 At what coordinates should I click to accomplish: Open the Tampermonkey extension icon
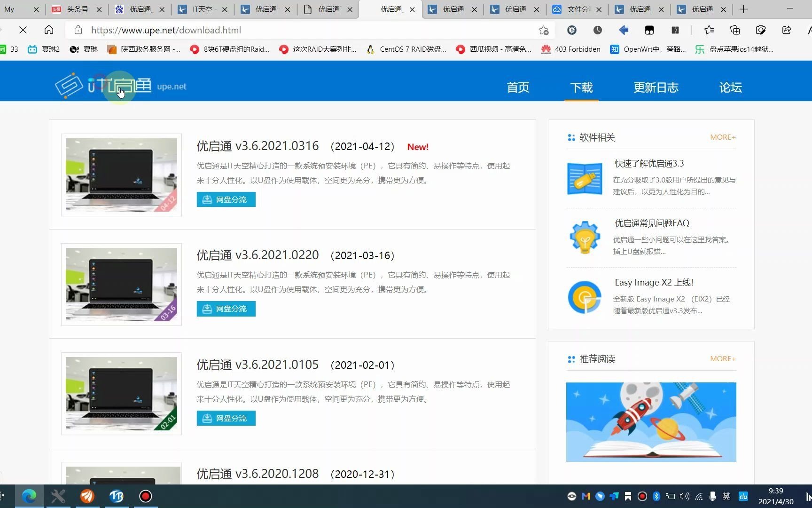click(649, 30)
